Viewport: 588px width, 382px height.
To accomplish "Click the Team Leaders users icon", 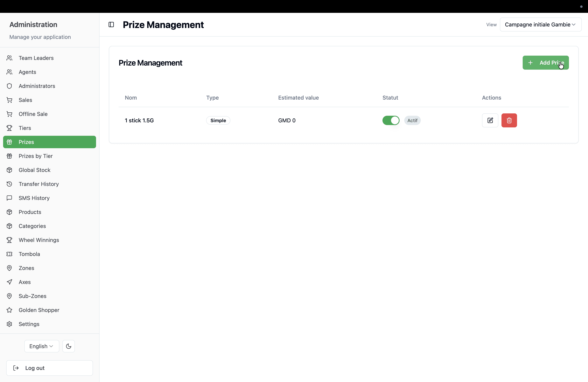I will (9, 58).
